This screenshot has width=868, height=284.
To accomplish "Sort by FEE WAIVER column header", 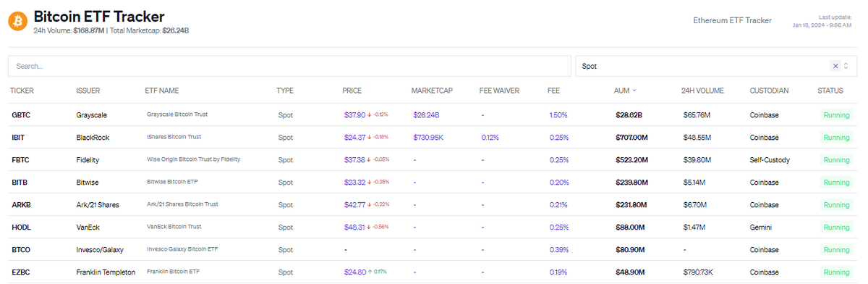I will [x=500, y=91].
